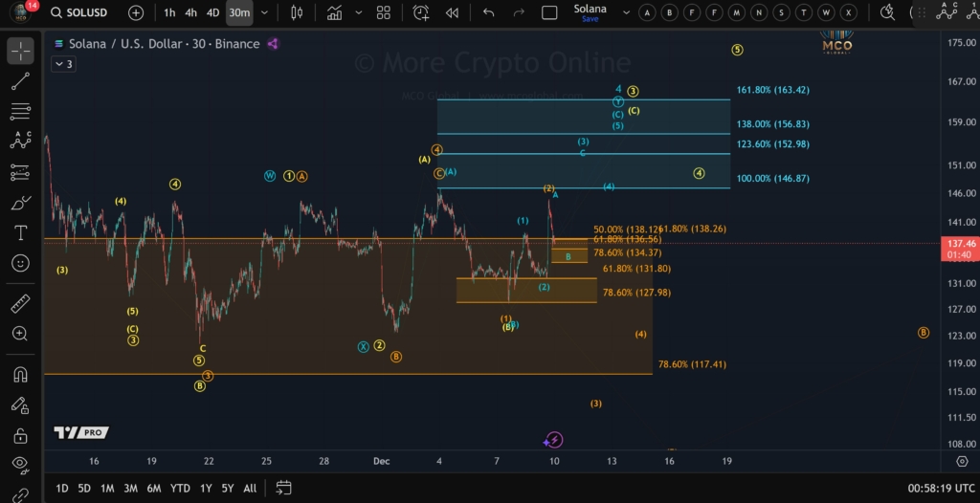Open the bar replay rewind icon

452,12
